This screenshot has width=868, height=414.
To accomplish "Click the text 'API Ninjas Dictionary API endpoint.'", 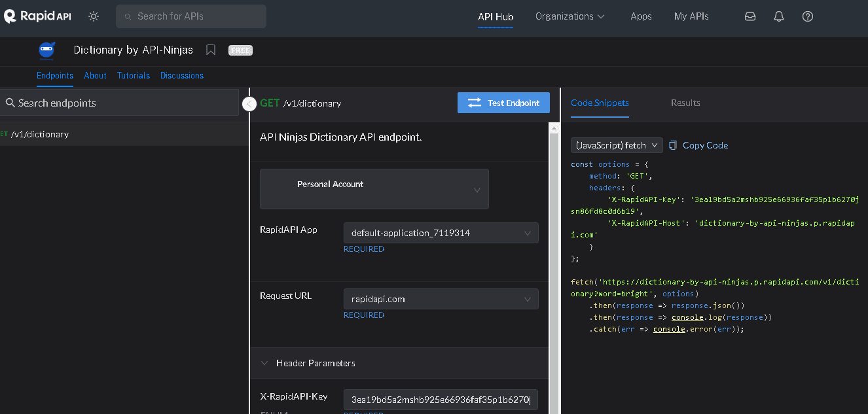I will [341, 137].
